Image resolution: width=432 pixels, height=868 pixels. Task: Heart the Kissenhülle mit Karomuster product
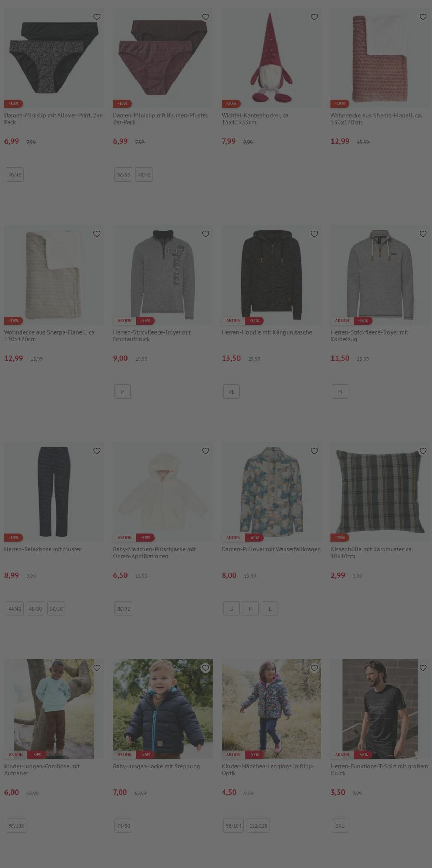point(423,451)
